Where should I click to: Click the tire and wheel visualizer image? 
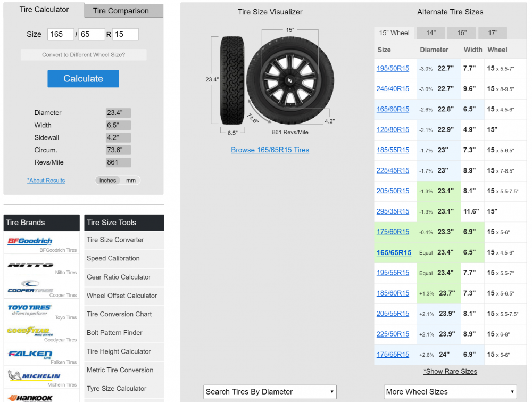click(270, 79)
